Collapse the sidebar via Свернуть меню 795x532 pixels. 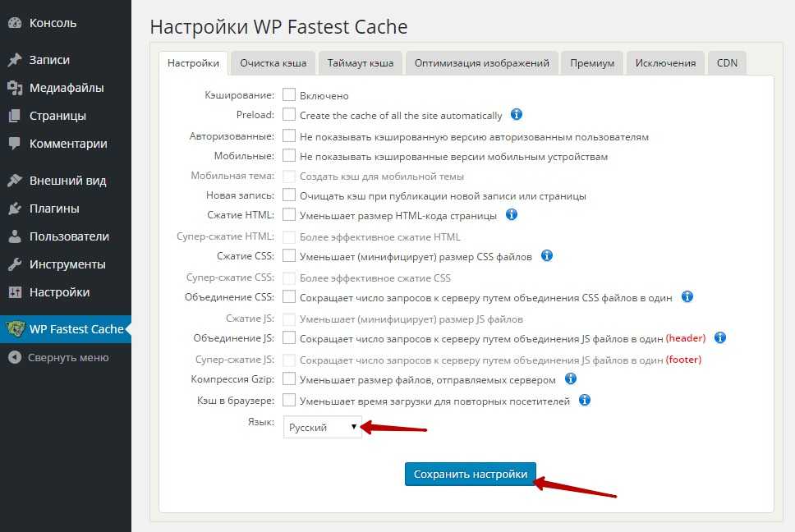coord(66,357)
